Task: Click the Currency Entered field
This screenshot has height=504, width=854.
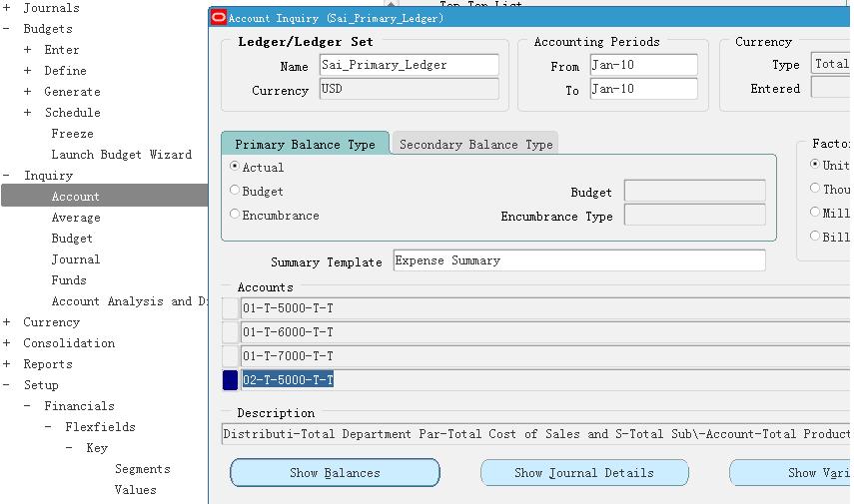Action: pyautogui.click(x=831, y=87)
